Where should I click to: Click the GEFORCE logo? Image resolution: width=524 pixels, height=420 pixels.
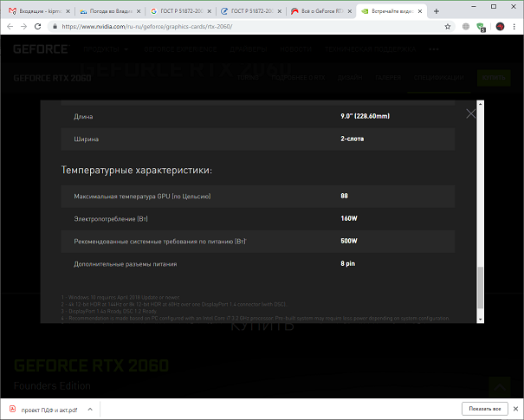(x=42, y=49)
